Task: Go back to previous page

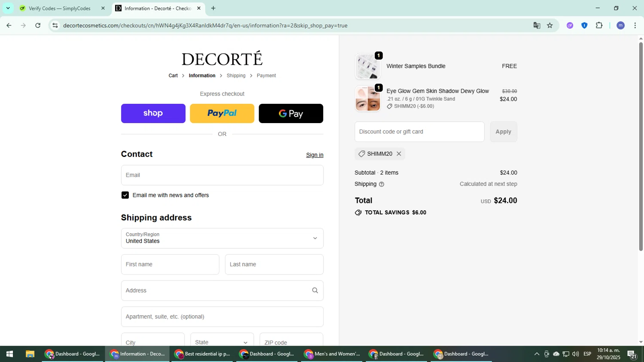Action: point(9,25)
